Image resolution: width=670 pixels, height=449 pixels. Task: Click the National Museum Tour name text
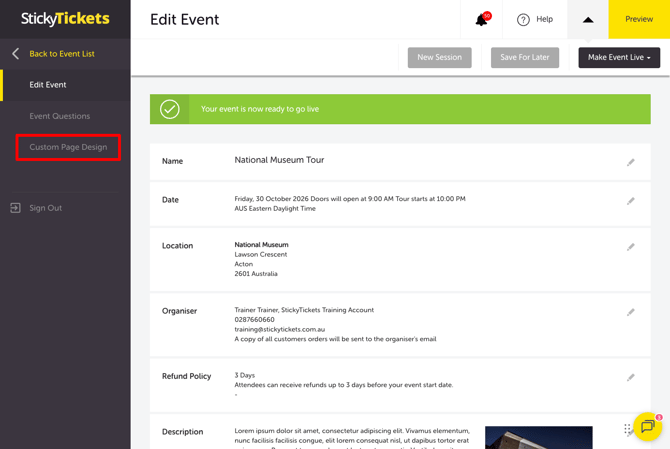279,160
